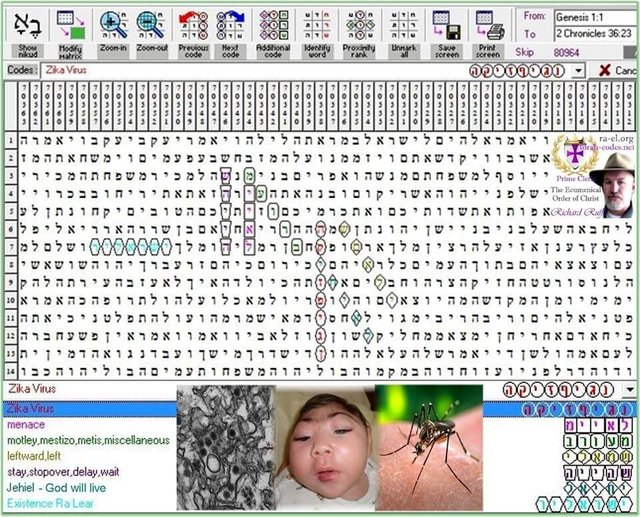Click the Save screen icon

click(447, 25)
